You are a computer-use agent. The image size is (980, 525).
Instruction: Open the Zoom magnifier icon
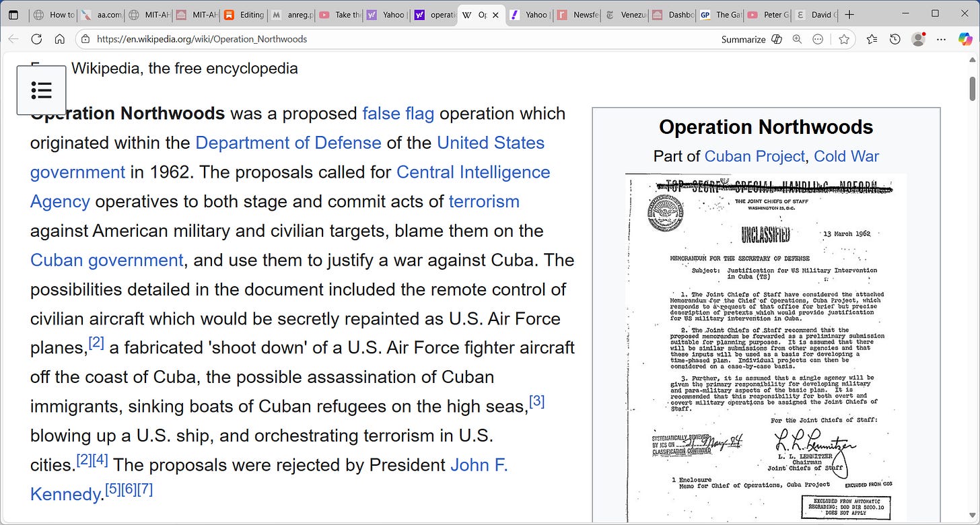click(x=797, y=39)
